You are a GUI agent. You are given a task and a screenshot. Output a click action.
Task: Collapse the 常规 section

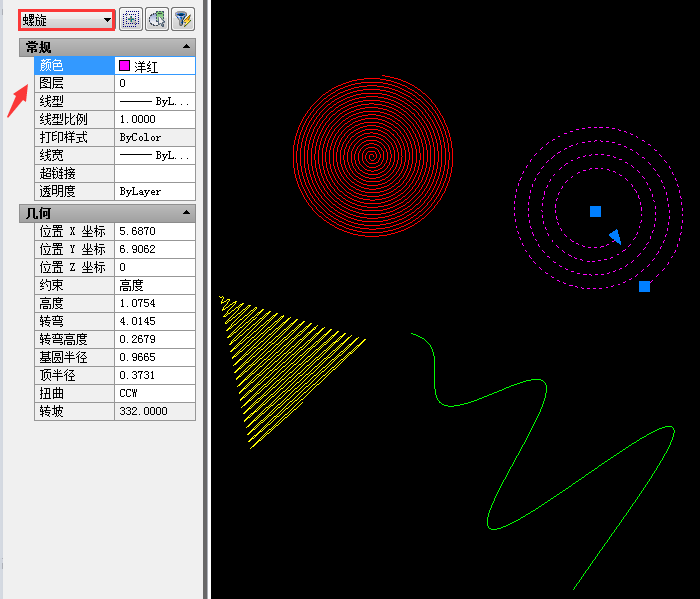coord(187,46)
